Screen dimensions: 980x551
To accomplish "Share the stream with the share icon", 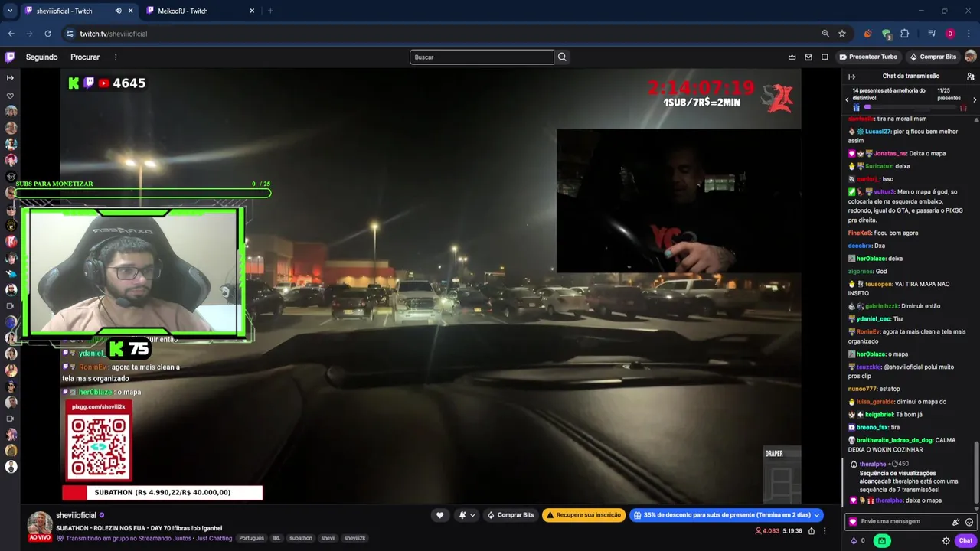I will (x=812, y=530).
